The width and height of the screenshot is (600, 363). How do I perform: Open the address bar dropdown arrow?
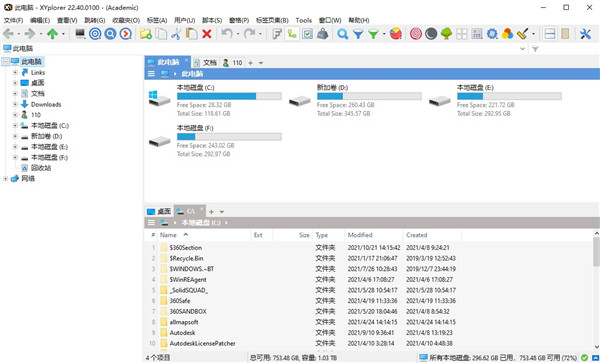[522, 49]
